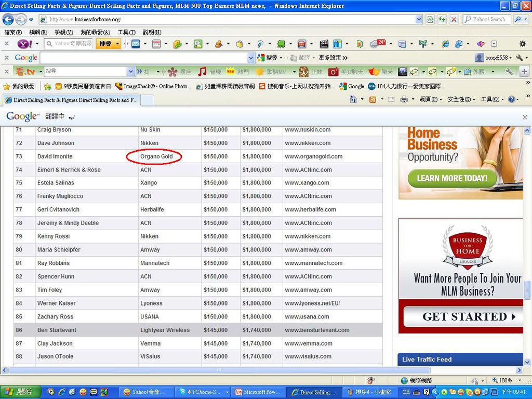This screenshot has width=532, height=399.
Task: Click www.lyoness.net/EU/ in row 84
Action: point(312,303)
